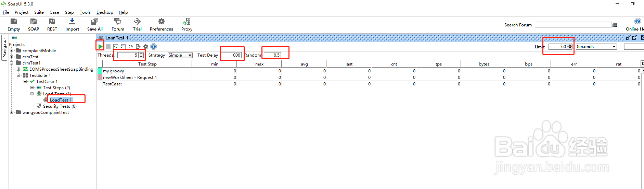
Task: Expand the complaintMobile project node
Action: coord(11,50)
